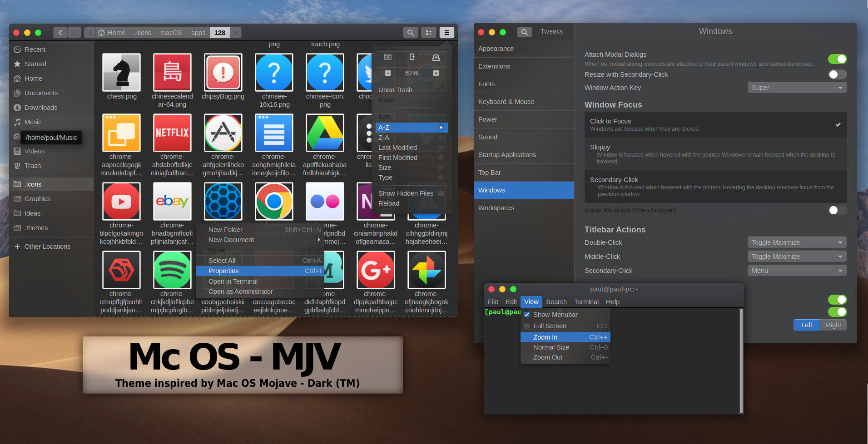
Task: Open the Double-Click titlebar action dropdown
Action: point(797,242)
